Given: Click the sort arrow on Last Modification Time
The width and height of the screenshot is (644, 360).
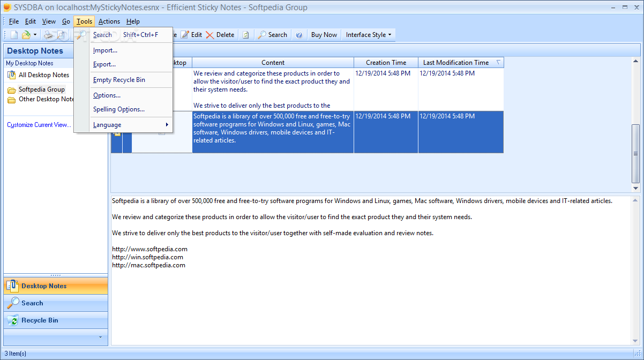Looking at the screenshot, I should pyautogui.click(x=498, y=62).
